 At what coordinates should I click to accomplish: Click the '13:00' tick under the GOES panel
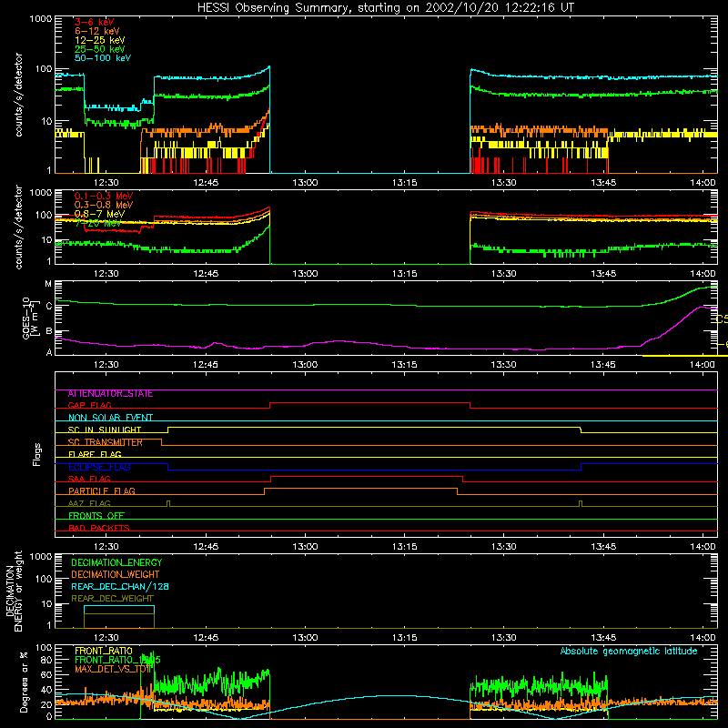pos(305,365)
